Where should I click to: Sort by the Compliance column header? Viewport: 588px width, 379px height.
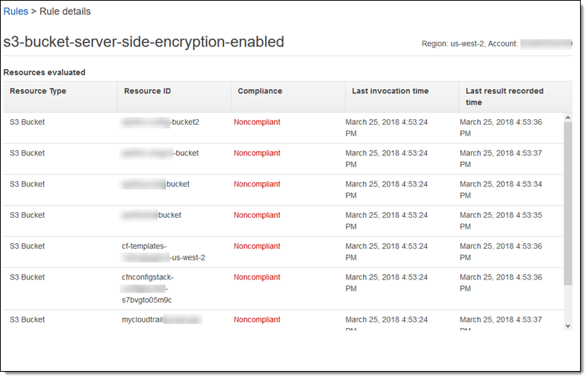point(260,91)
